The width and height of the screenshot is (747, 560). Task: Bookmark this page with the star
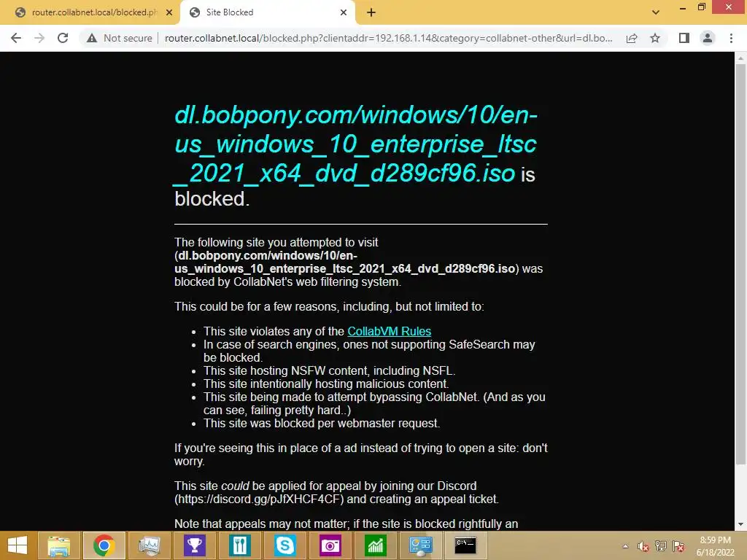point(655,38)
